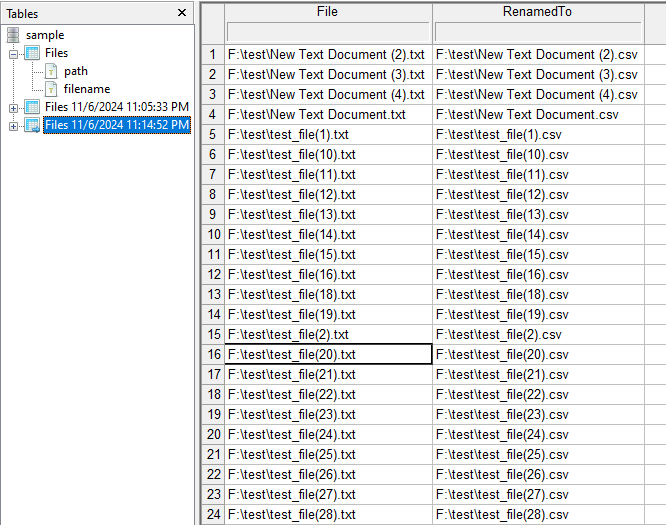The height and width of the screenshot is (525, 666).
Task: Click the filter box under RenamedTo
Action: pyautogui.click(x=537, y=32)
